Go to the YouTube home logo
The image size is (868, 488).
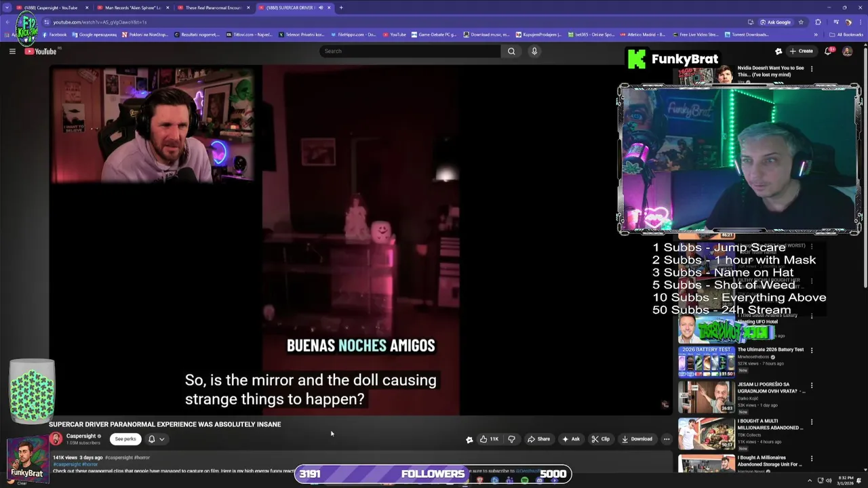42,52
